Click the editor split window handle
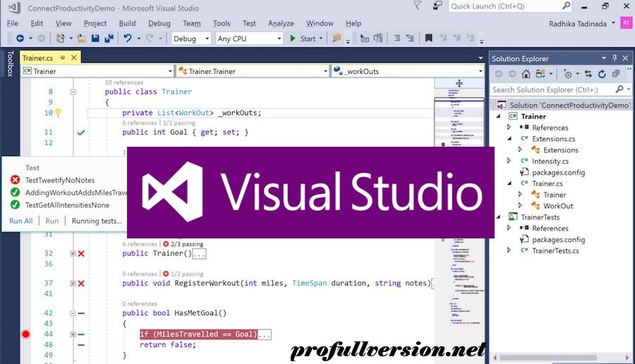 click(x=459, y=83)
